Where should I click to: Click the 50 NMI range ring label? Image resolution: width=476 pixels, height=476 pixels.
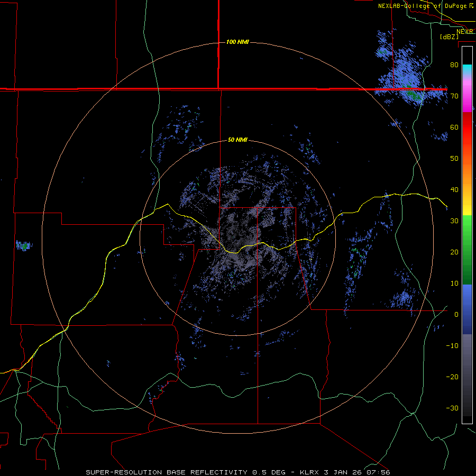[x=237, y=140]
